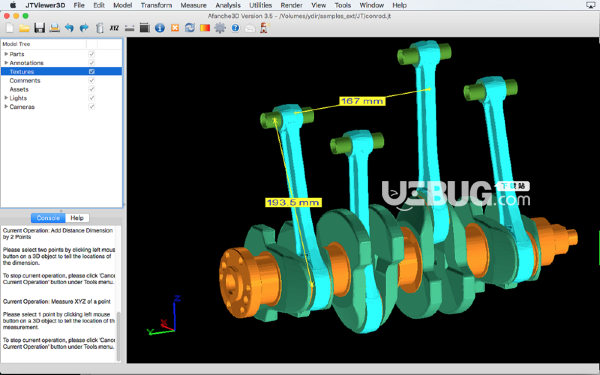Click the lighthouse icon in the toolbar
600x375 pixels.
coord(264,28)
